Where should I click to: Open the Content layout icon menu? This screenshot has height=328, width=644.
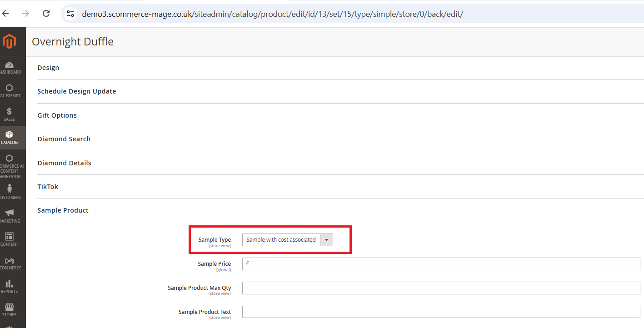tap(9, 239)
